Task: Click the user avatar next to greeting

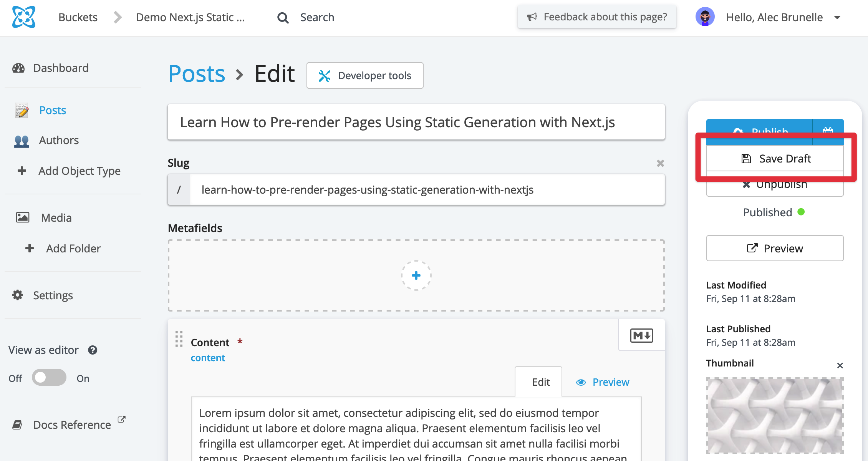Action: click(x=705, y=17)
